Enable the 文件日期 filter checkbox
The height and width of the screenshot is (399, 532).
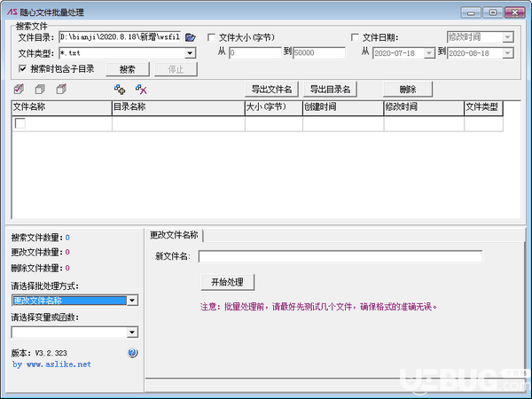click(355, 37)
